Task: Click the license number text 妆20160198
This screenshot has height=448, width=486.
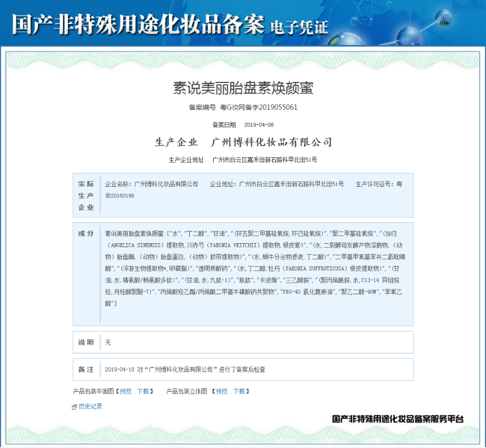Action: click(x=120, y=196)
